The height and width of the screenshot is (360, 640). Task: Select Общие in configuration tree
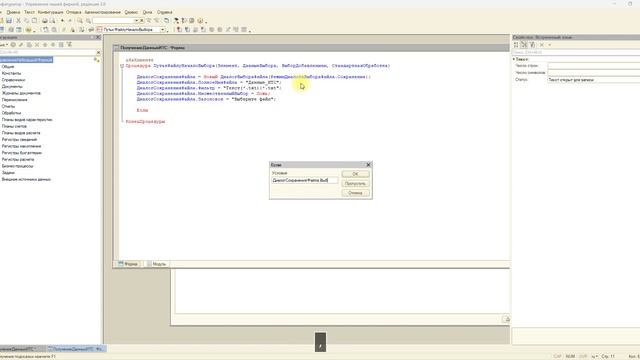8,67
